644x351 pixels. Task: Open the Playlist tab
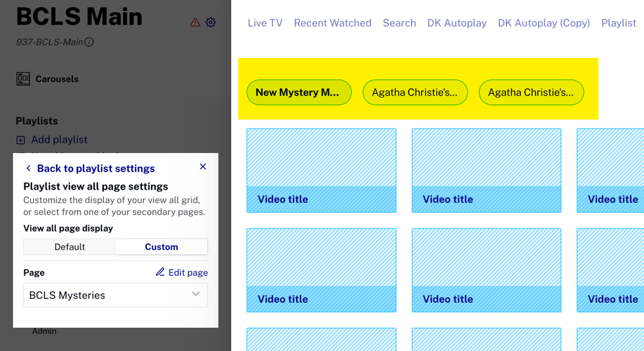pyautogui.click(x=618, y=23)
